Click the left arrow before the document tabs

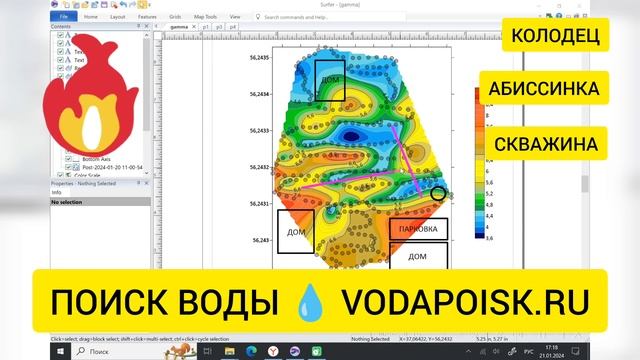tap(156, 27)
